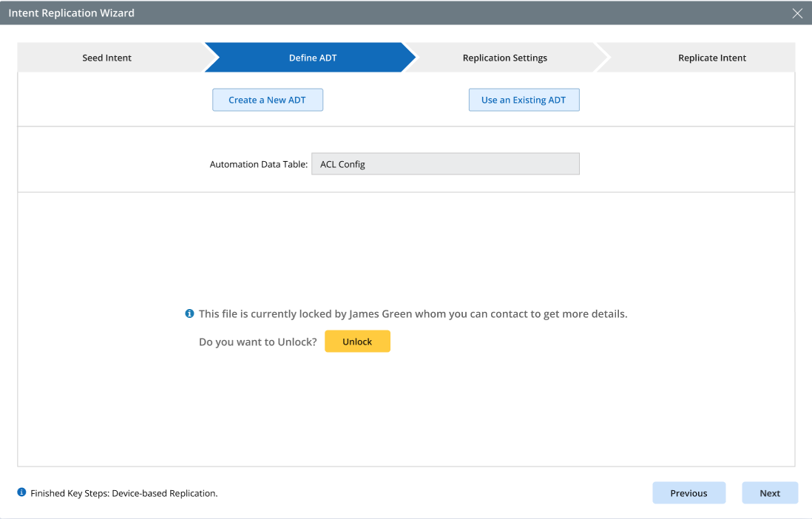Click the ACL Config data table field
This screenshot has width=812, height=519.
[x=445, y=164]
